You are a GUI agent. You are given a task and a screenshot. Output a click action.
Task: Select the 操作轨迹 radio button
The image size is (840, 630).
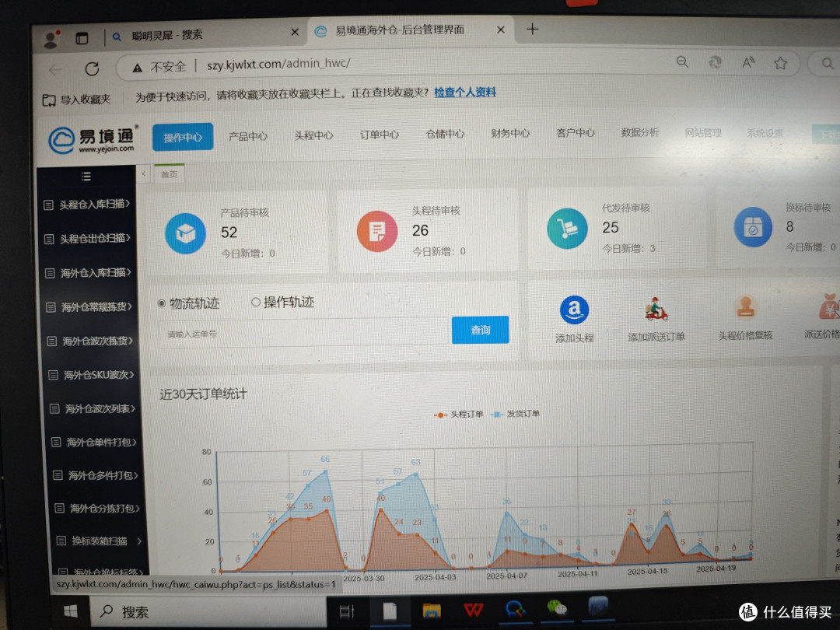[256, 302]
